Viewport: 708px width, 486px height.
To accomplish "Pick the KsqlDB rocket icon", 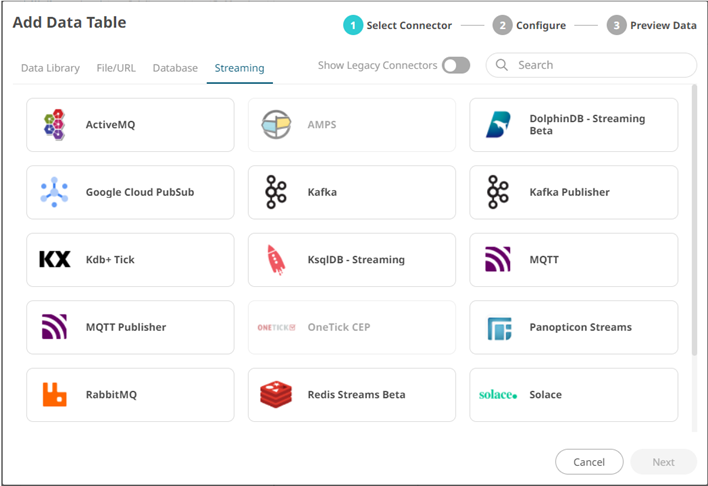I will point(276,260).
